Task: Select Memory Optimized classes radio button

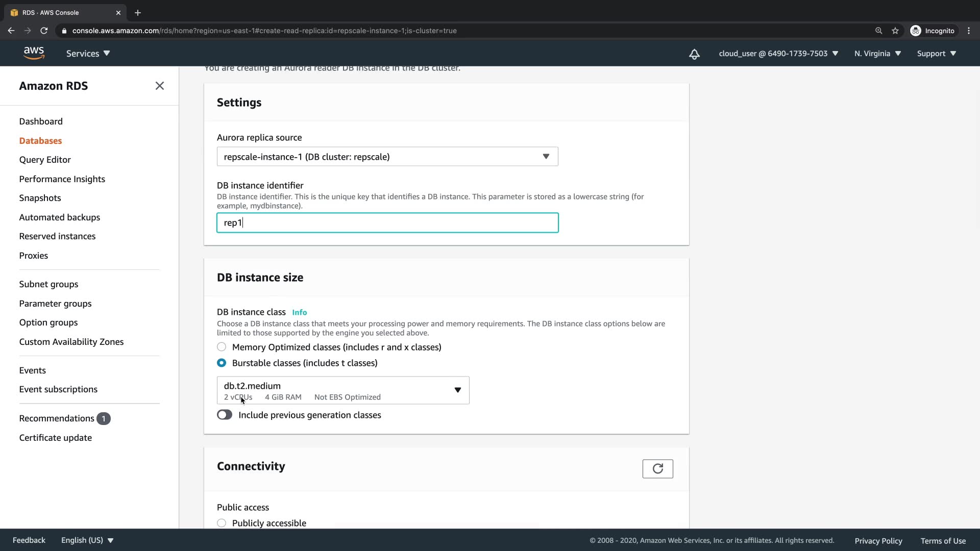Action: 222,347
